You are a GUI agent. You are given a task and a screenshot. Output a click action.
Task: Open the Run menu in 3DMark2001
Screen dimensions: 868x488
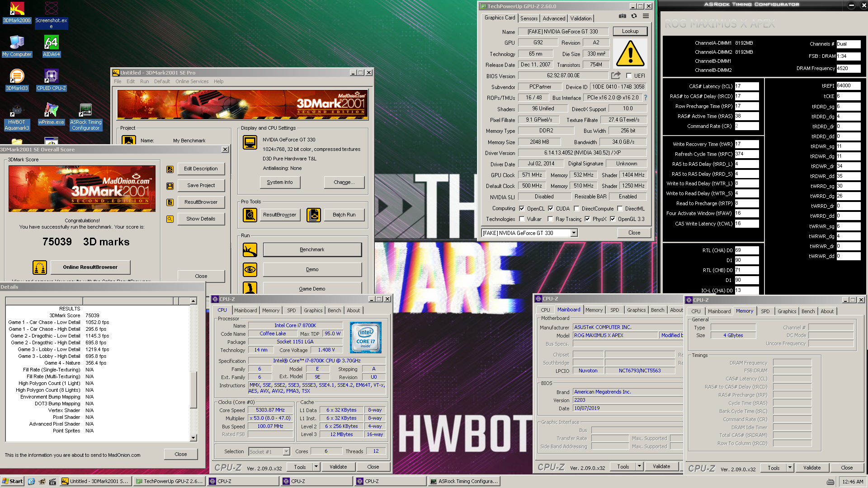pyautogui.click(x=144, y=82)
